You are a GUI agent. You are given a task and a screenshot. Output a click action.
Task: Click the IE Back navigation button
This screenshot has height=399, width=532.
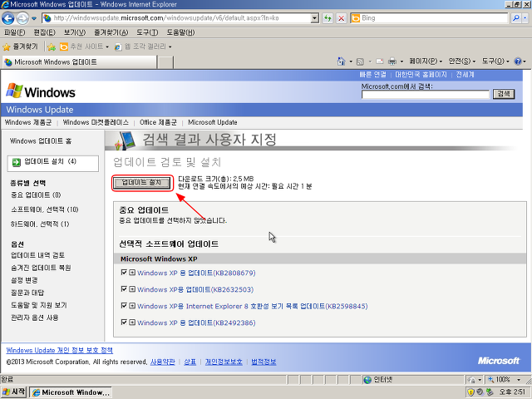[7, 18]
